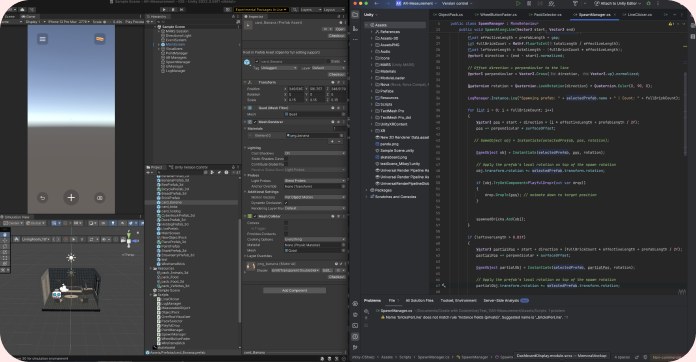Select the top tool in Simulation view overlay
The height and width of the screenshot is (362, 696).
(5, 235)
